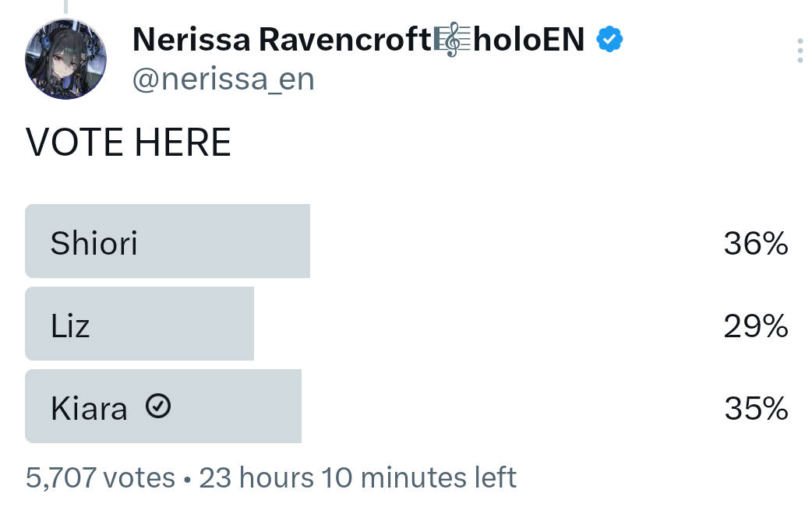Click the holoEN text in display name

[x=528, y=39]
